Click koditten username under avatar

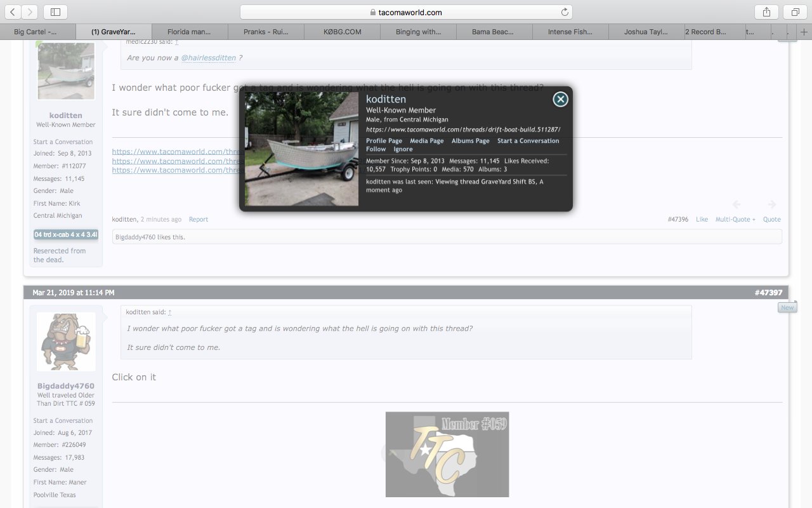pos(66,116)
